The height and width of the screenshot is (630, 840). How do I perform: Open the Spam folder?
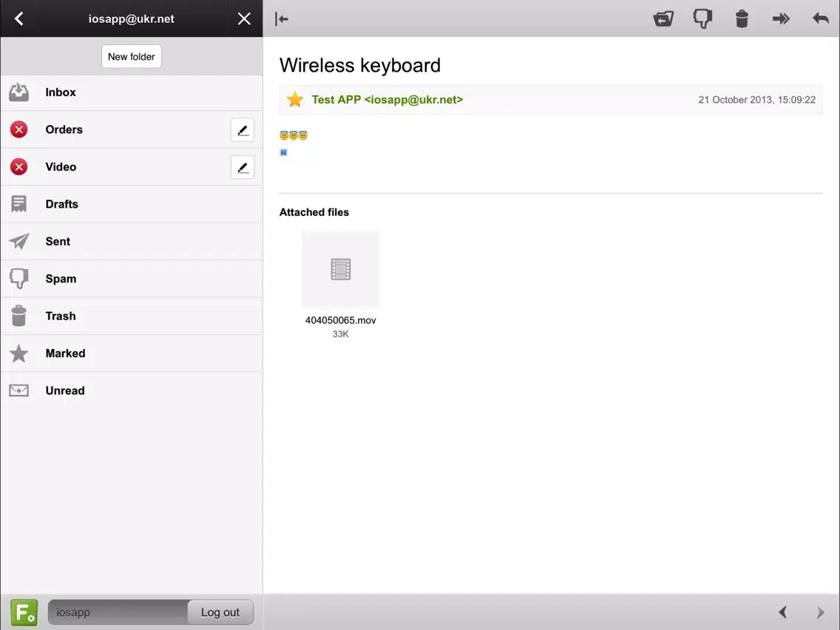pos(132,279)
